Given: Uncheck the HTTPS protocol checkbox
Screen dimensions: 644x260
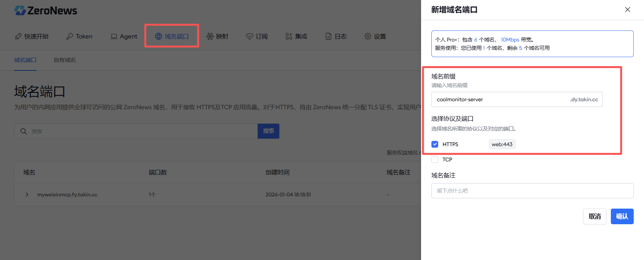Looking at the screenshot, I should [x=435, y=144].
